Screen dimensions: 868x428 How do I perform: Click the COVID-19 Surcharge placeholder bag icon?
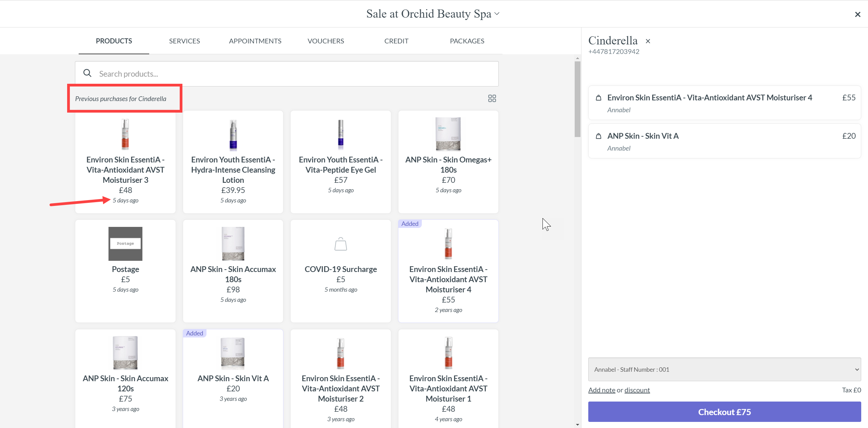pos(340,244)
